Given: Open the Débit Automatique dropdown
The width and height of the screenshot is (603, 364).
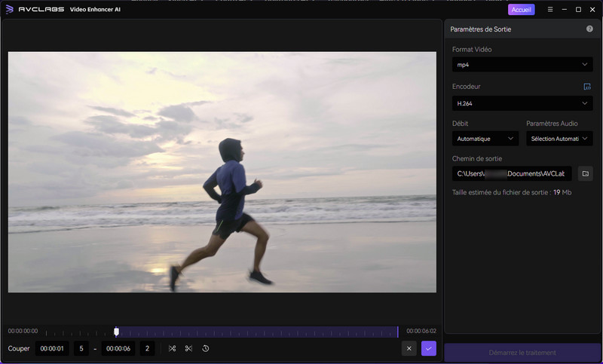Looking at the screenshot, I should [x=485, y=139].
